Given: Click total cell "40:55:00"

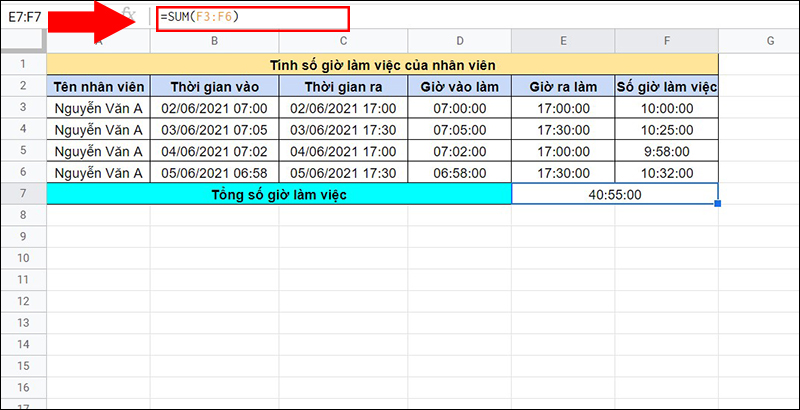Looking at the screenshot, I should 615,194.
